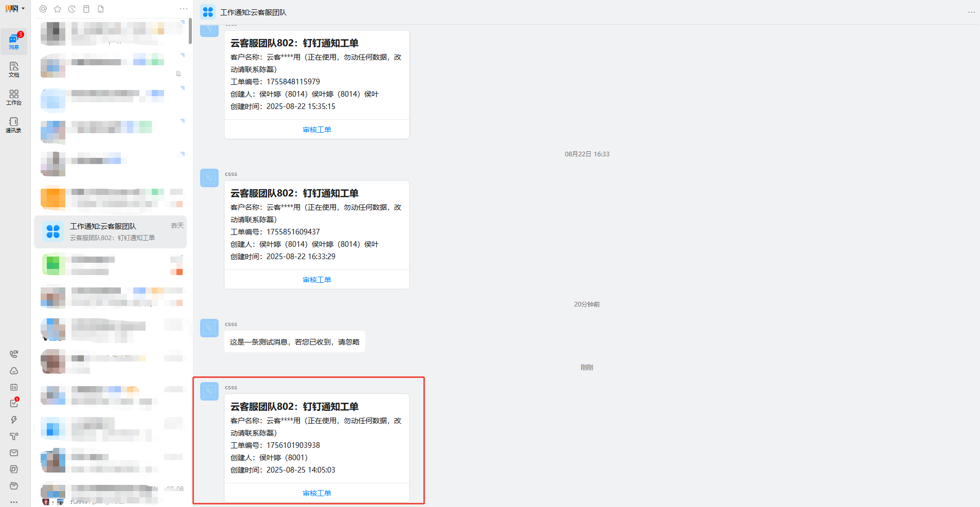Open the lightning bolt sidebar icon
The height and width of the screenshot is (507, 980).
click(x=14, y=420)
